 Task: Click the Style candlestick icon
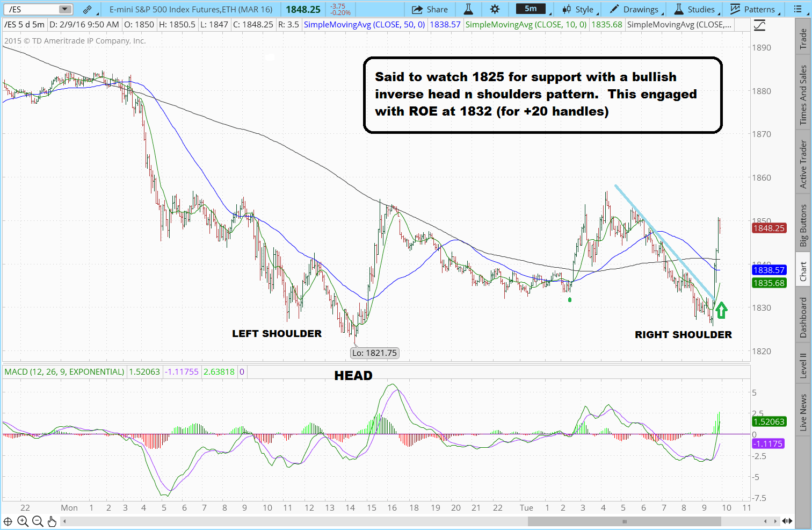click(x=567, y=9)
